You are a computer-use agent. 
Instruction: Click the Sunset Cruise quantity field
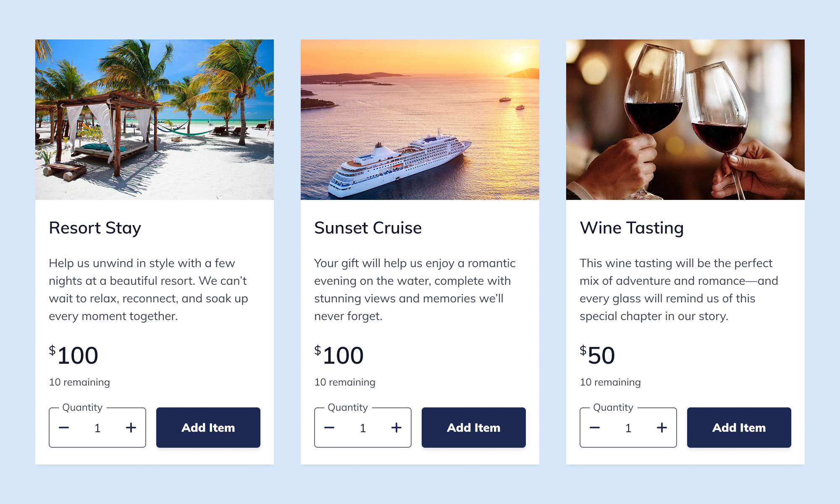click(363, 428)
